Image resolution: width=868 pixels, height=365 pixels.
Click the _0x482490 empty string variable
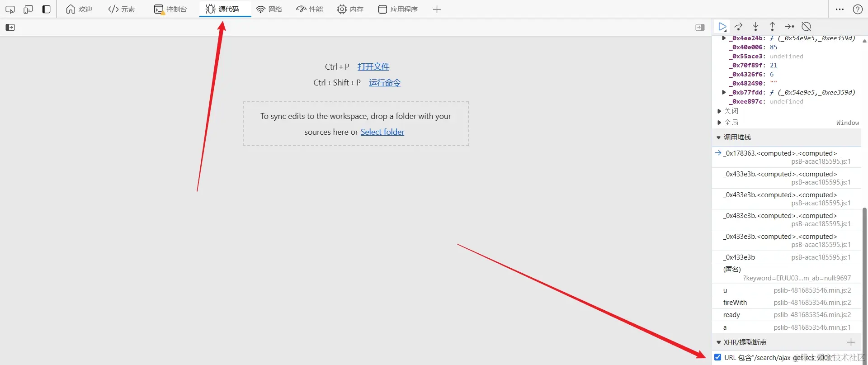click(x=753, y=83)
